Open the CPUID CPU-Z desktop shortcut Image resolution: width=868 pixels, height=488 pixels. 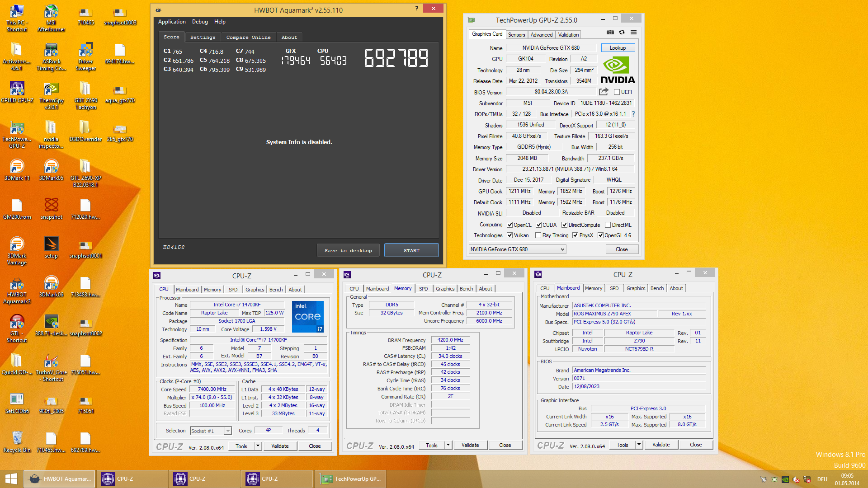point(17,93)
